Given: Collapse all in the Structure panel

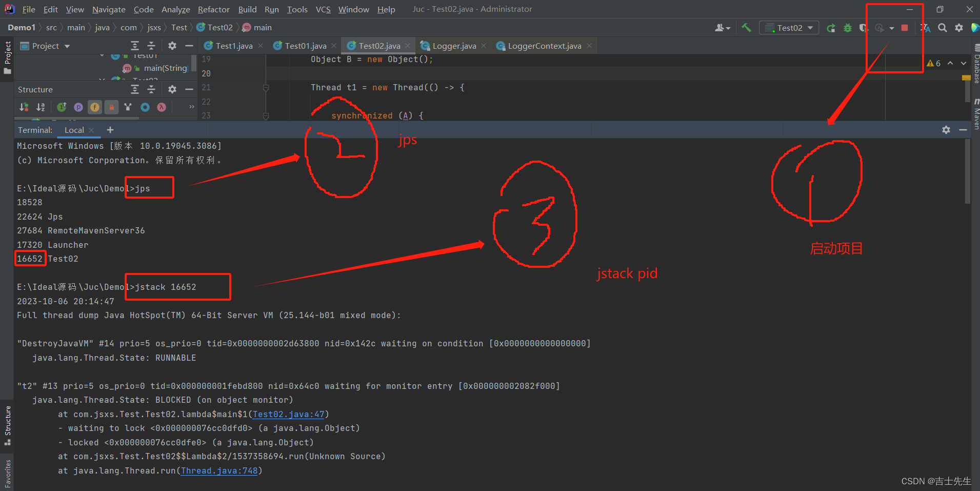Looking at the screenshot, I should click(x=151, y=89).
